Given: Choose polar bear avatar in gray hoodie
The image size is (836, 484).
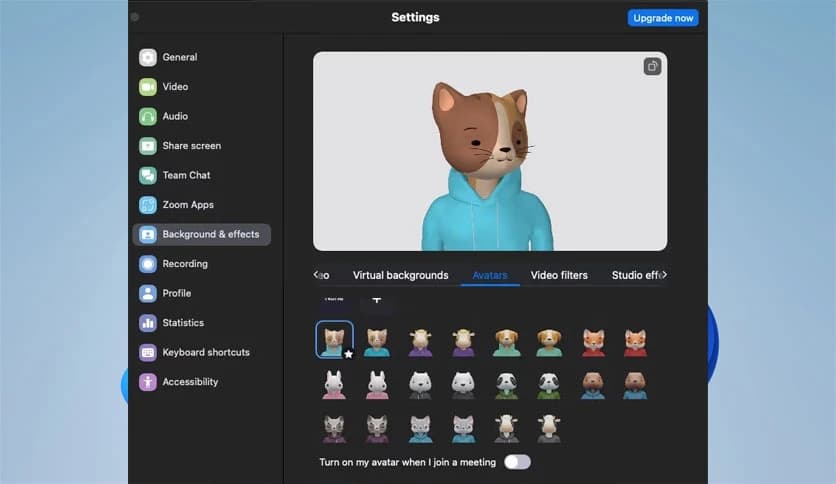Looking at the screenshot, I should tap(420, 385).
